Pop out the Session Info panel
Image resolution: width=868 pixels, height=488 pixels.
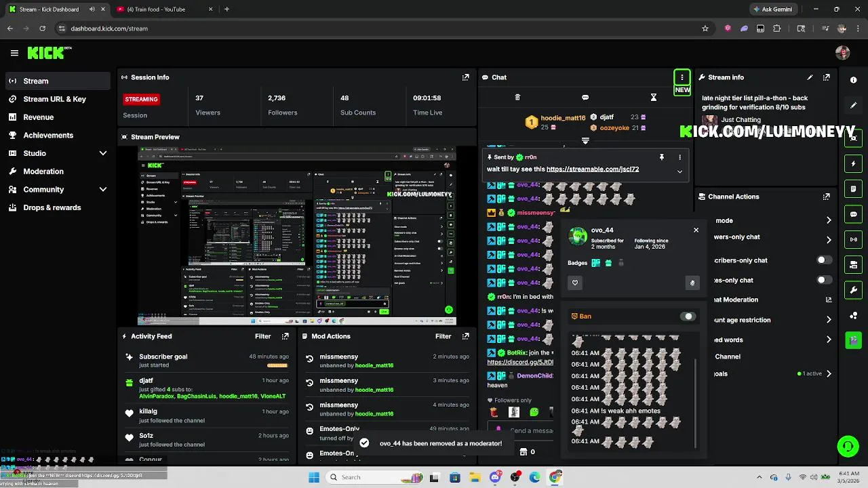[x=465, y=77]
